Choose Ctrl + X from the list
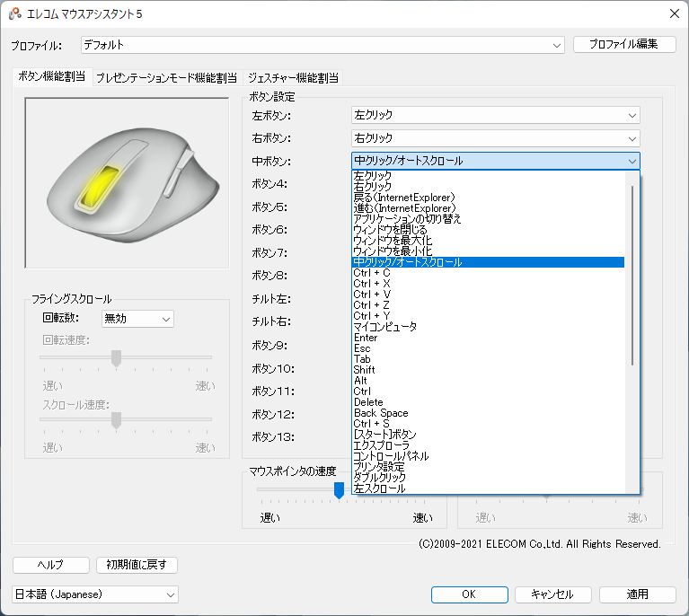This screenshot has width=689, height=616. pos(488,284)
